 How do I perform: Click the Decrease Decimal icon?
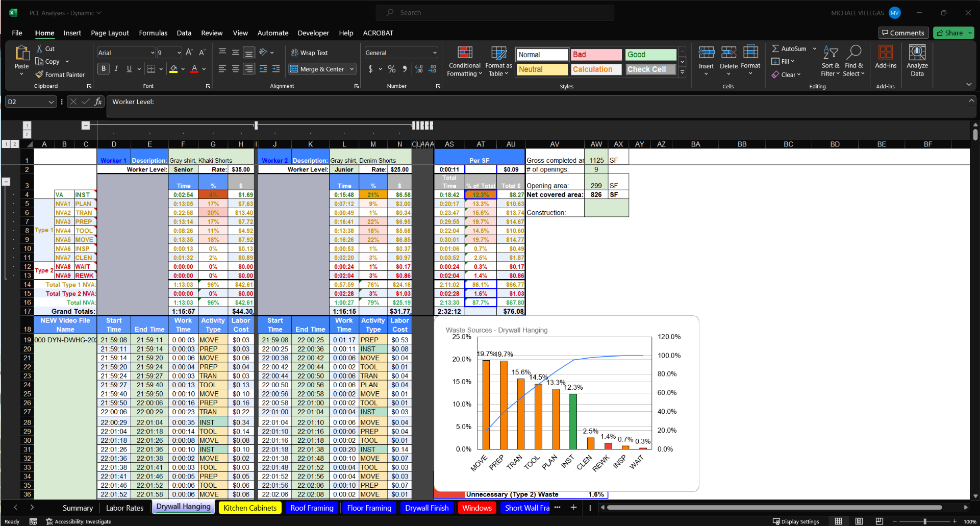click(432, 68)
